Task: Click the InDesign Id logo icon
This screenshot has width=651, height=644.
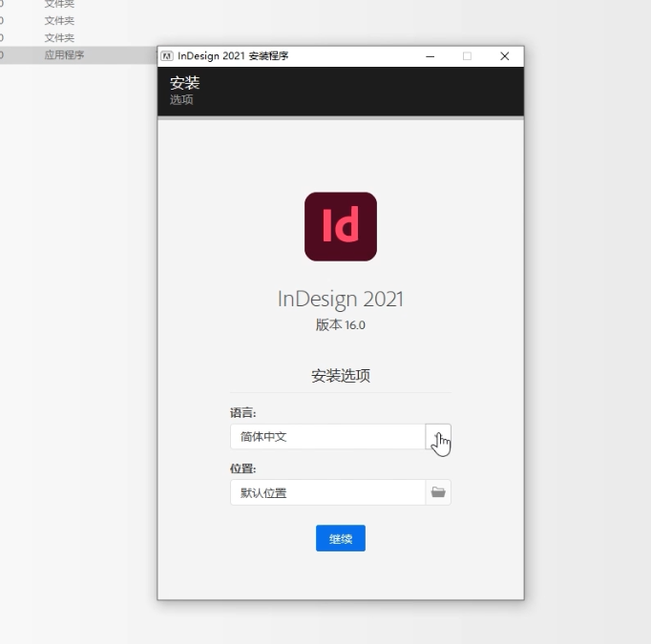Action: (x=341, y=226)
